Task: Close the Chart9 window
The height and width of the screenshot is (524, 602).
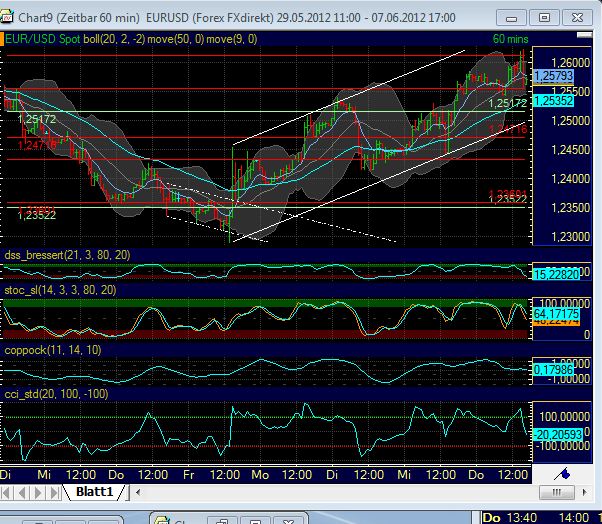Action: pos(577,18)
